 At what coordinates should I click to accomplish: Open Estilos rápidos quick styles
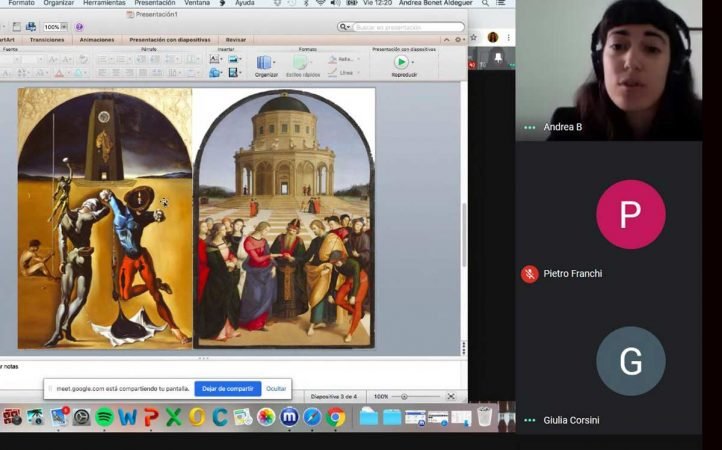point(303,66)
